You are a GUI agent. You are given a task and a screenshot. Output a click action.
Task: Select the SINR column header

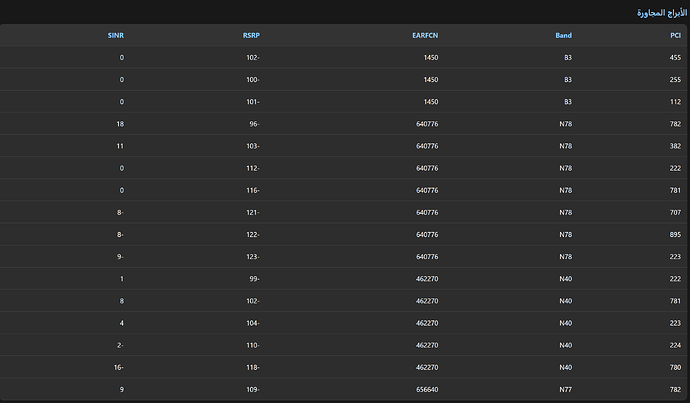point(116,35)
